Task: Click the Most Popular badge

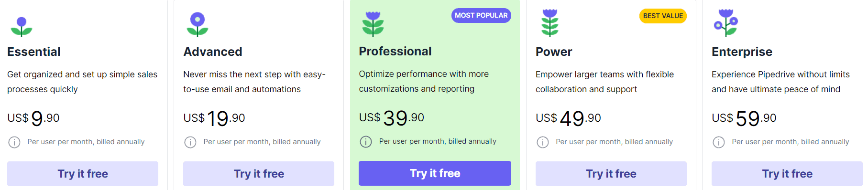Action: [x=481, y=15]
